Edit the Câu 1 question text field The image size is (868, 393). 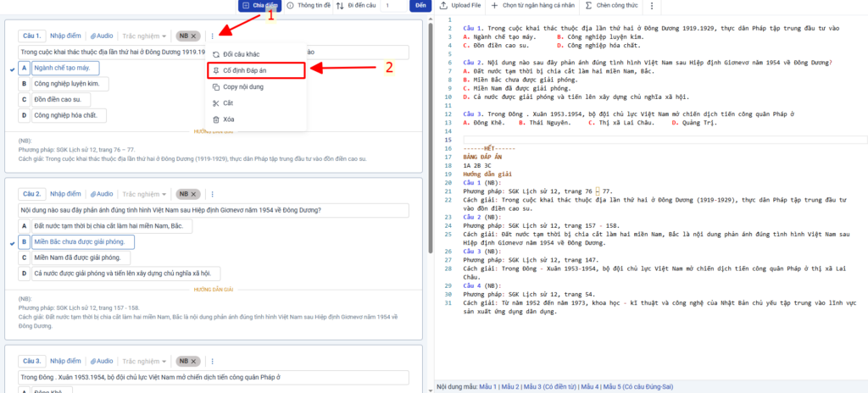(x=214, y=53)
